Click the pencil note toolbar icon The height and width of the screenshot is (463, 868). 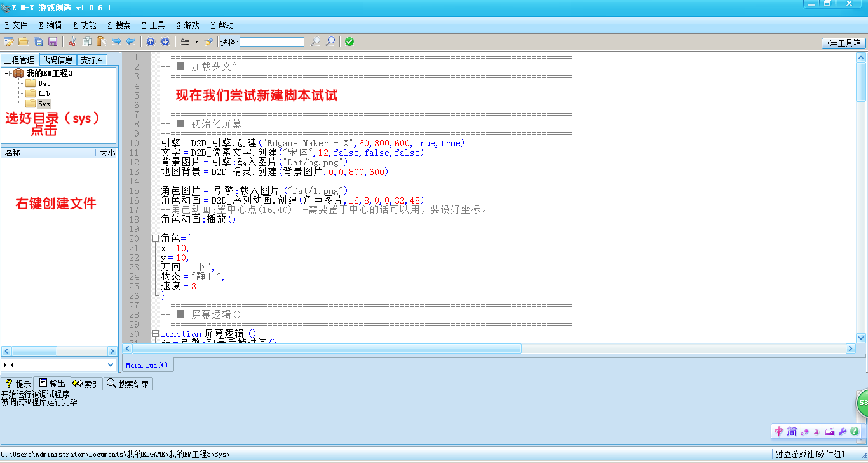tap(208, 42)
